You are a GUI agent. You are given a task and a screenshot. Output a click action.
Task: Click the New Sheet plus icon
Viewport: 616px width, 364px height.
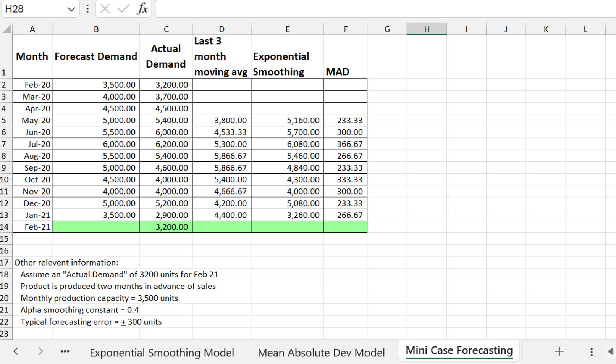(x=559, y=351)
